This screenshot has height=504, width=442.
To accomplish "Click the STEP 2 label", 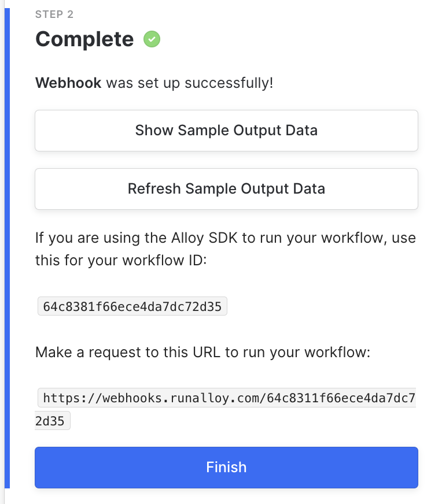I will click(54, 14).
